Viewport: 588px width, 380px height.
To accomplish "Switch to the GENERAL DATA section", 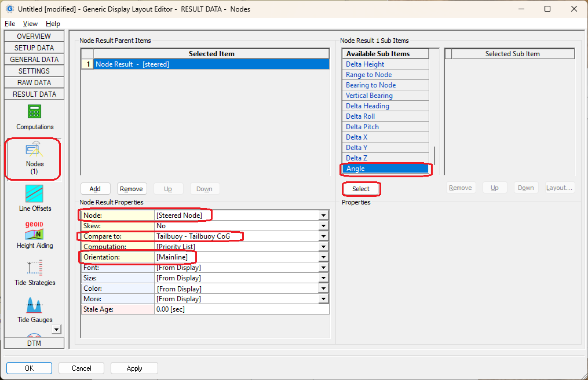I will [34, 60].
